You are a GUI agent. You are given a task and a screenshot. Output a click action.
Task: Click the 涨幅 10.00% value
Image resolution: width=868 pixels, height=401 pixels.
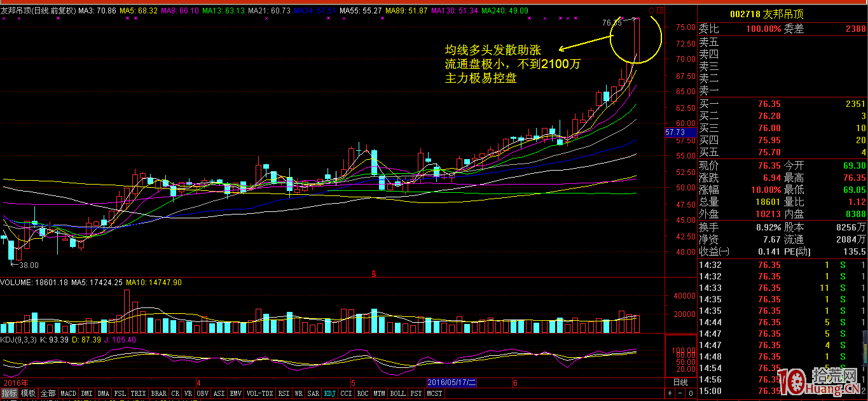click(x=765, y=190)
